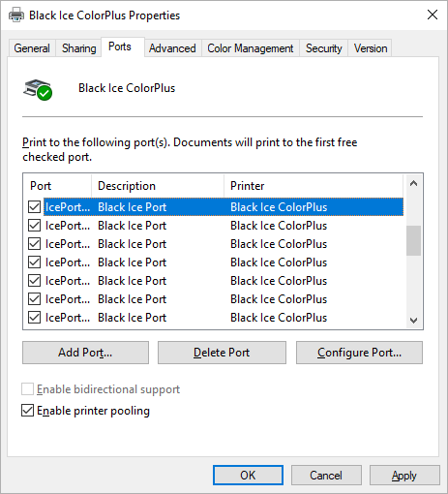The width and height of the screenshot is (448, 494).
Task: Click the Delete Port button
Action: point(222,353)
